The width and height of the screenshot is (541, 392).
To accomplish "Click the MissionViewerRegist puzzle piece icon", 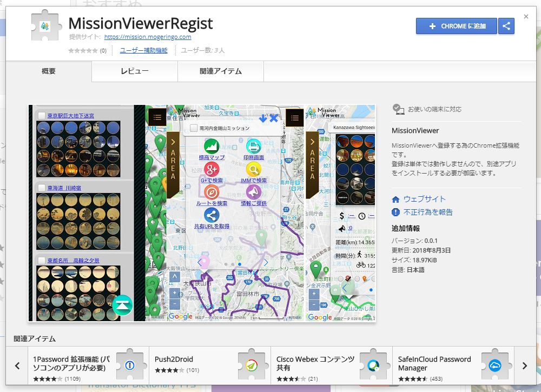I will point(46,26).
